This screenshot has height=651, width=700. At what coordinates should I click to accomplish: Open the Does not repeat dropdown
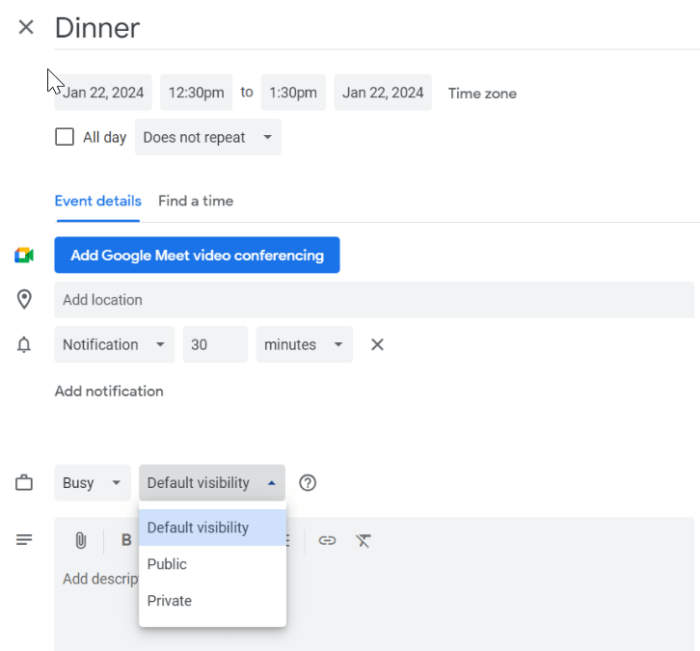208,137
